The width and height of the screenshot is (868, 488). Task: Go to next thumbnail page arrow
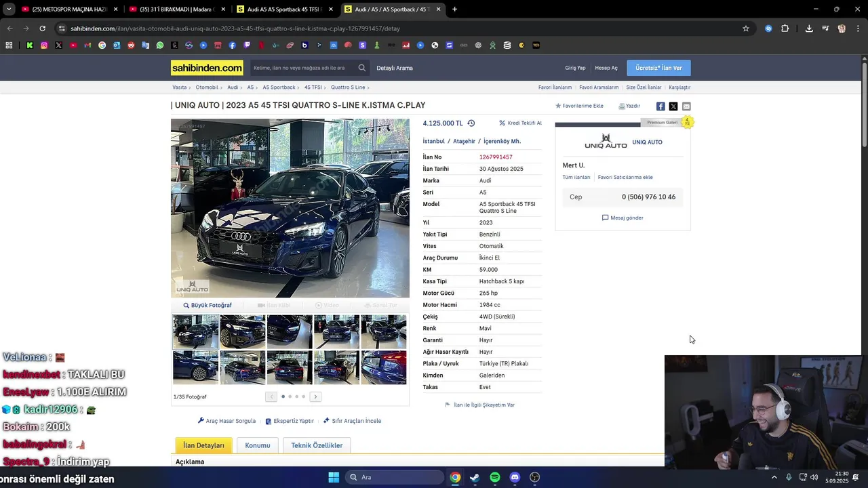point(315,396)
